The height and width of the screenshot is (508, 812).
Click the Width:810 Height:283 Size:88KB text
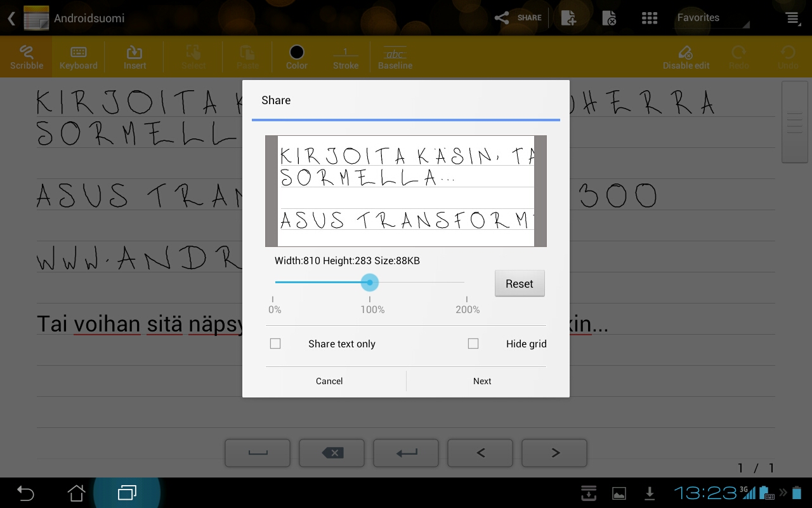347,261
